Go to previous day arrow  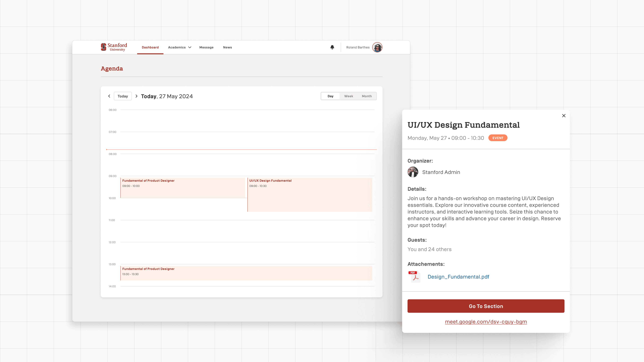pyautogui.click(x=109, y=96)
